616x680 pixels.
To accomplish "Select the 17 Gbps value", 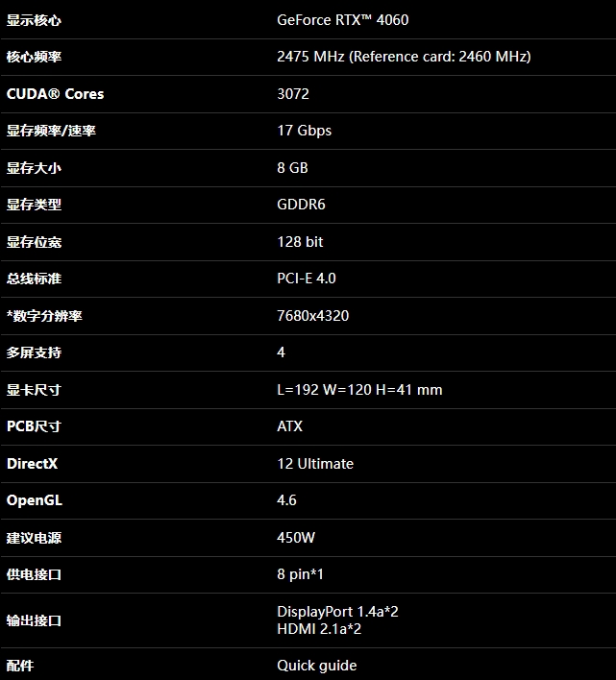I will click(x=304, y=131).
